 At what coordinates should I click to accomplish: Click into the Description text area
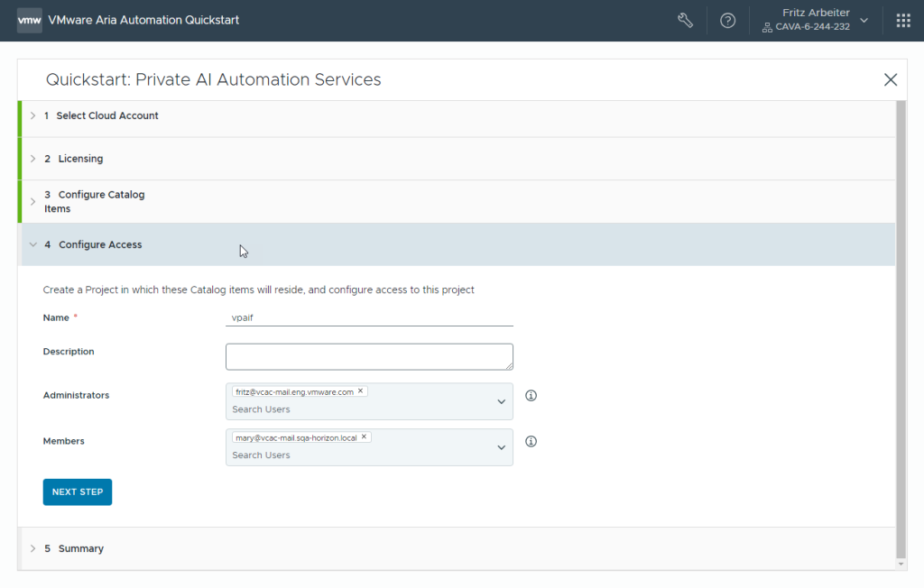click(x=369, y=356)
